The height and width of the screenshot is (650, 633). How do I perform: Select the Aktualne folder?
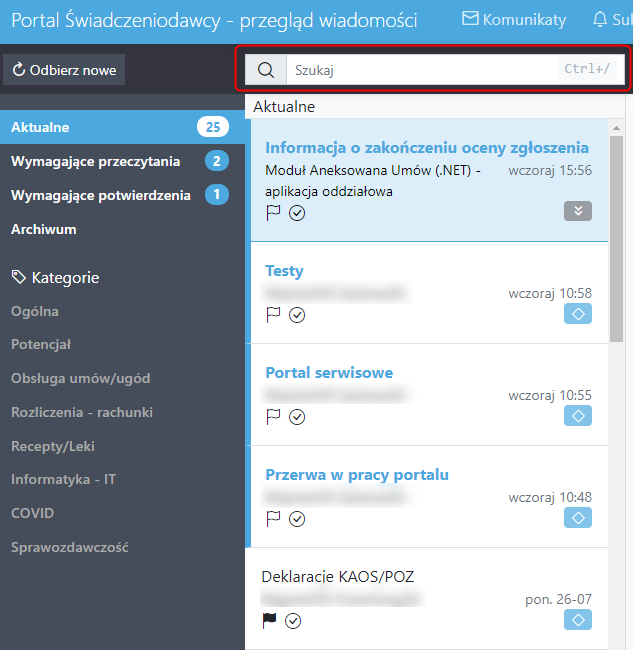[122, 127]
